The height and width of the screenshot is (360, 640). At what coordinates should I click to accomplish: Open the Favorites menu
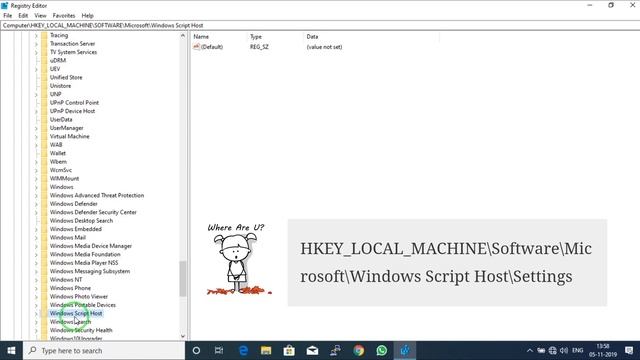point(64,16)
